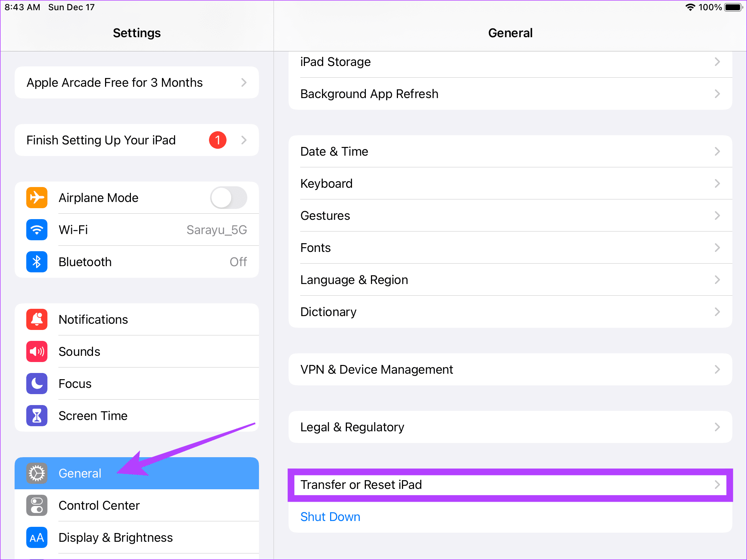
Task: Tap the General gear icon
Action: (x=36, y=473)
